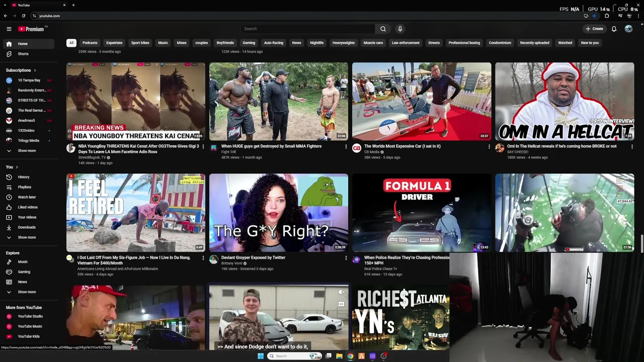The image size is (644, 362).
Task: Go back in browser history
Action: (6, 16)
